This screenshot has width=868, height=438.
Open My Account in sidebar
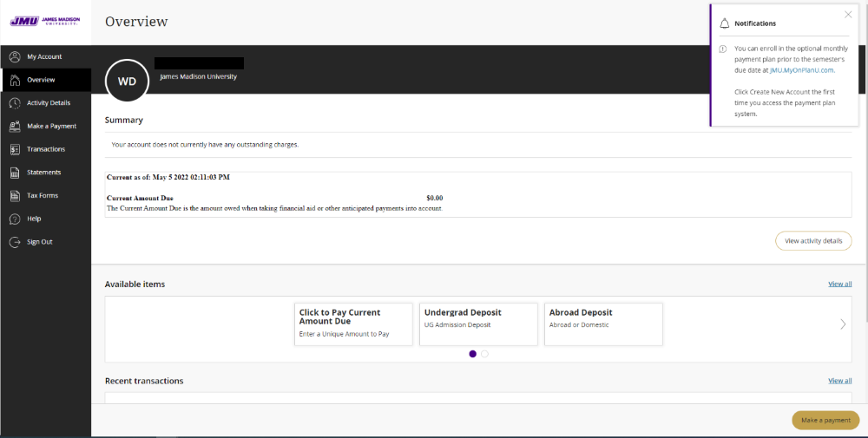[45, 56]
